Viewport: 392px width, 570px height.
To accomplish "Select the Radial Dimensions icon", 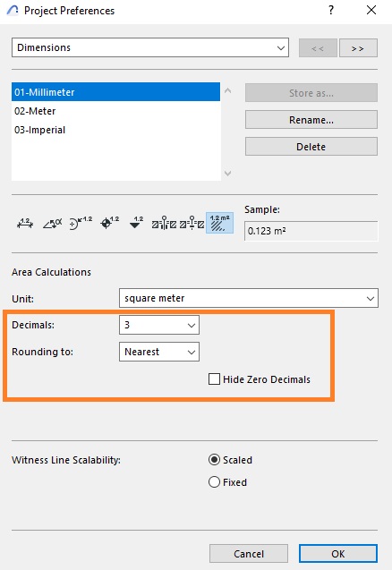I will (81, 223).
